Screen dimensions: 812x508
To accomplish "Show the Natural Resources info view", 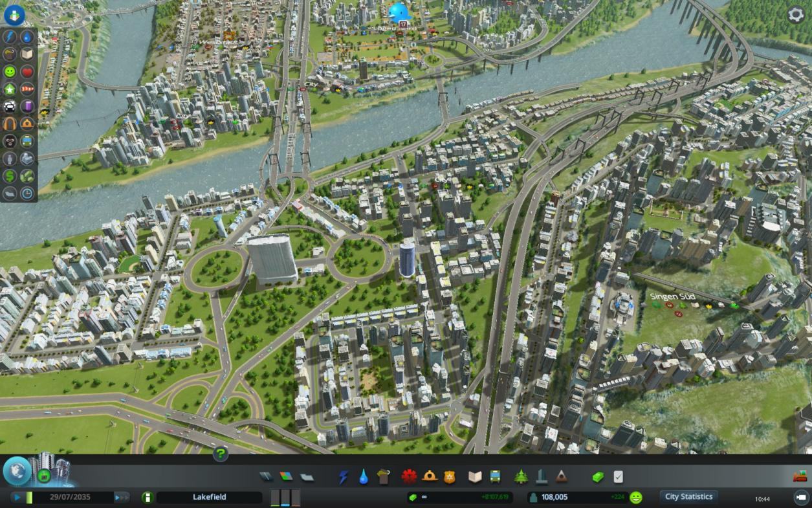I will pos(27,176).
